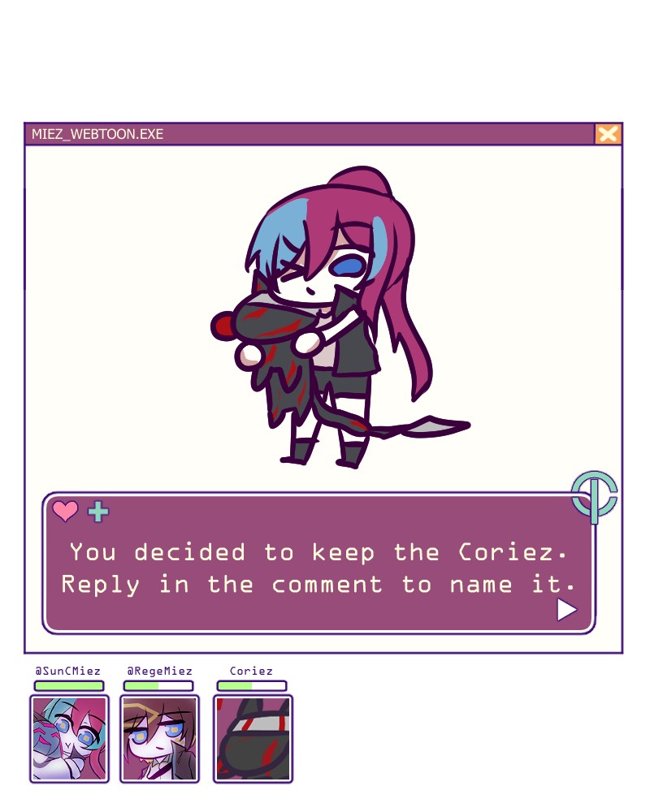Image resolution: width=650 pixels, height=812 pixels.
Task: Click the Coriez name label
Action: (x=251, y=672)
